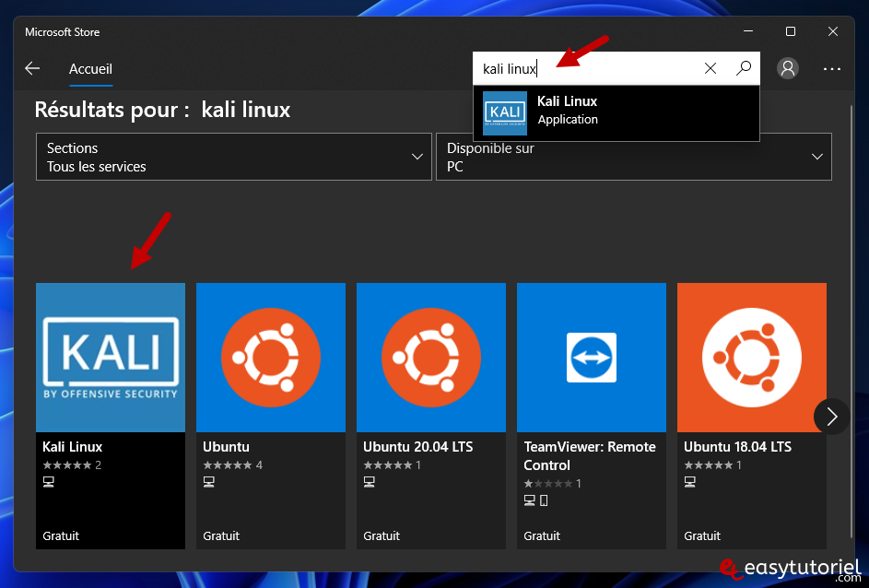869x588 pixels.
Task: Click the mobile device icon under TeamViewer
Action: click(x=544, y=500)
